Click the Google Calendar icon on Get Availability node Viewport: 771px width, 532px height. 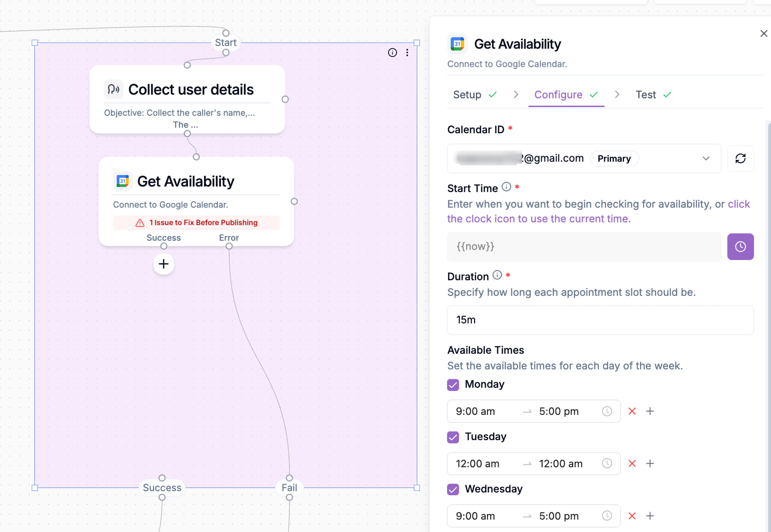(123, 181)
